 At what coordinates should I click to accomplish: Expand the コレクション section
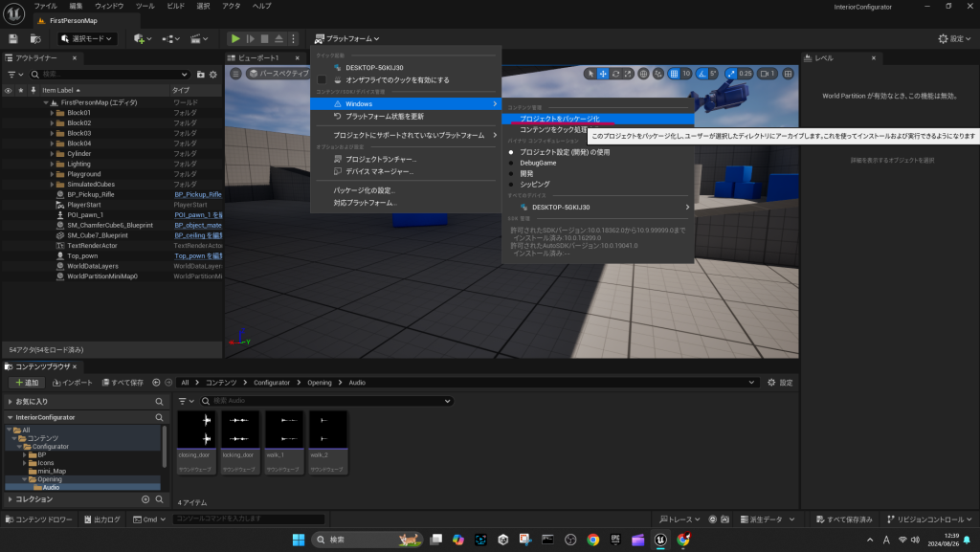click(x=11, y=499)
